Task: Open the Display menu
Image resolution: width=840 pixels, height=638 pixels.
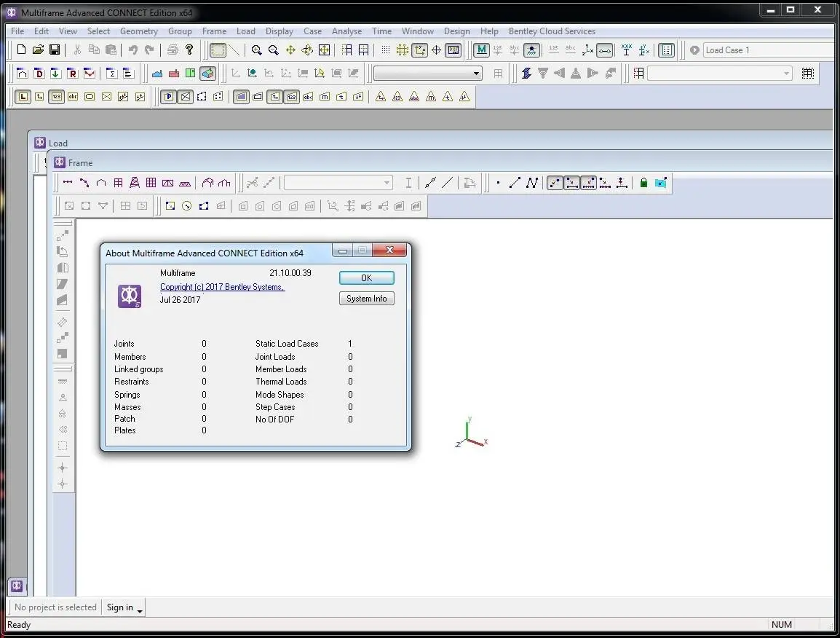Action: 279,31
